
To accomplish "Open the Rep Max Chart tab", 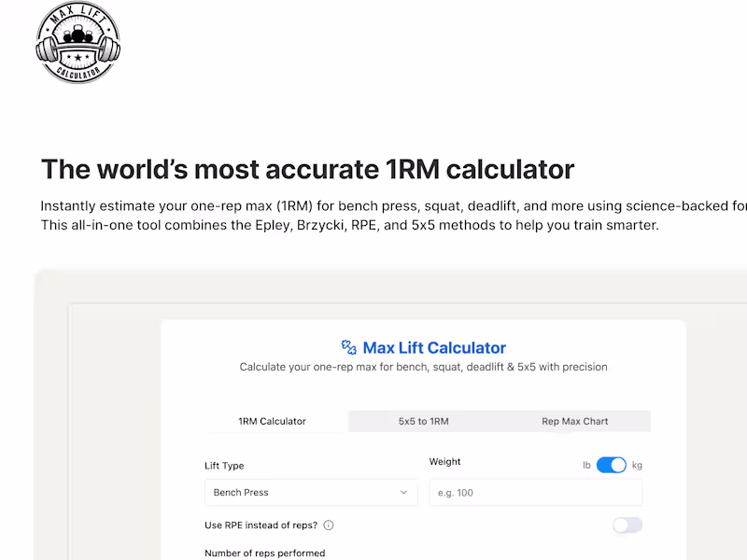I will 575,421.
